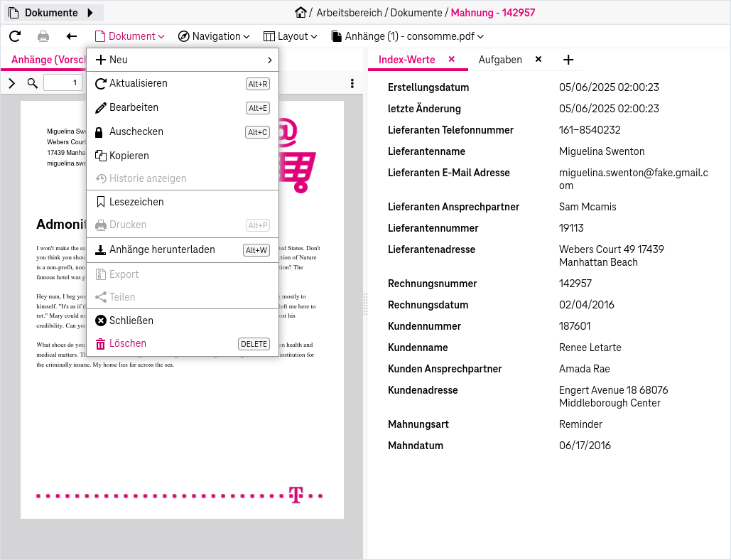Click Arbeitsbereich in the breadcrumb

[x=350, y=13]
